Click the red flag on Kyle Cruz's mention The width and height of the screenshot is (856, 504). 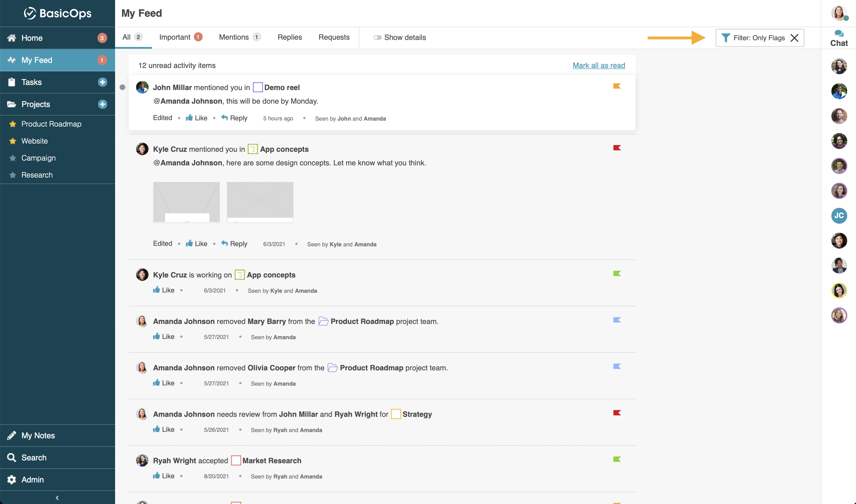(x=617, y=148)
